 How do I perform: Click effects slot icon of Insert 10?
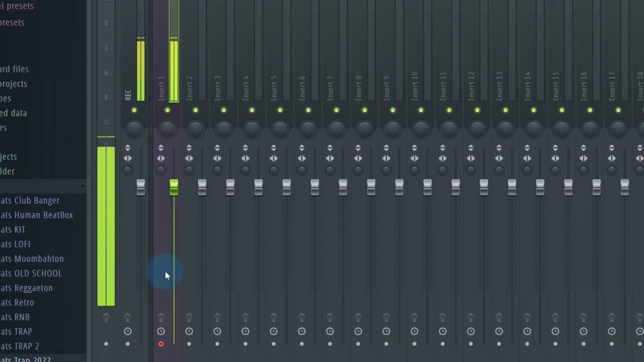(x=415, y=317)
